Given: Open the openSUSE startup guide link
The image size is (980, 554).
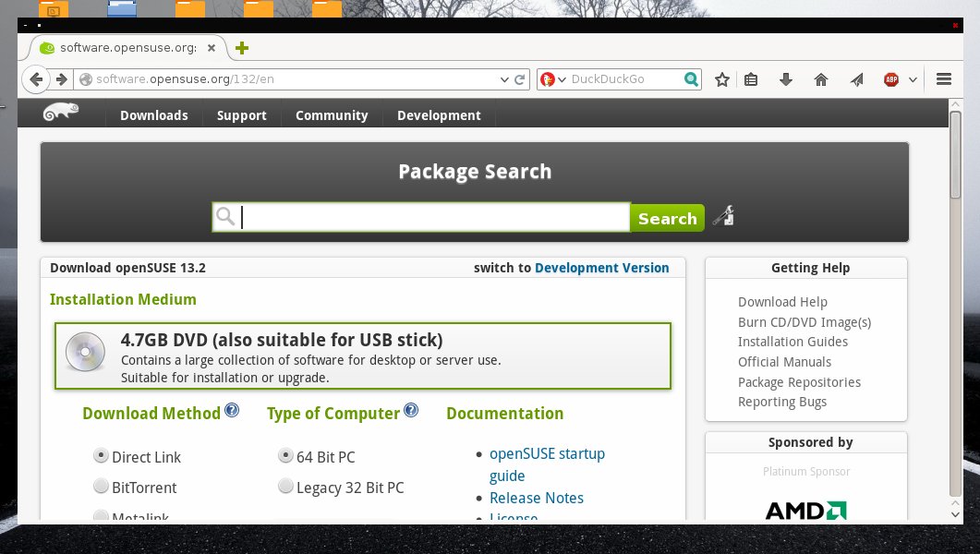Looking at the screenshot, I should click(547, 464).
